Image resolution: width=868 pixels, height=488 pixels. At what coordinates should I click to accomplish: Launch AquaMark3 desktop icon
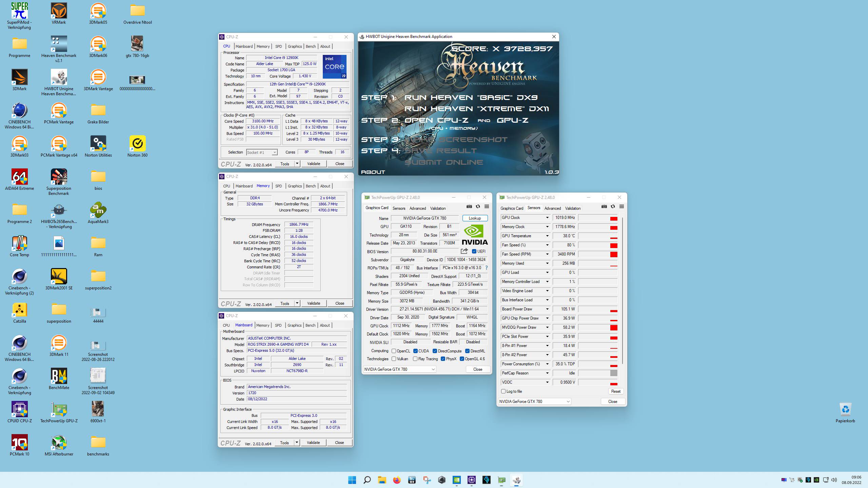click(x=98, y=213)
